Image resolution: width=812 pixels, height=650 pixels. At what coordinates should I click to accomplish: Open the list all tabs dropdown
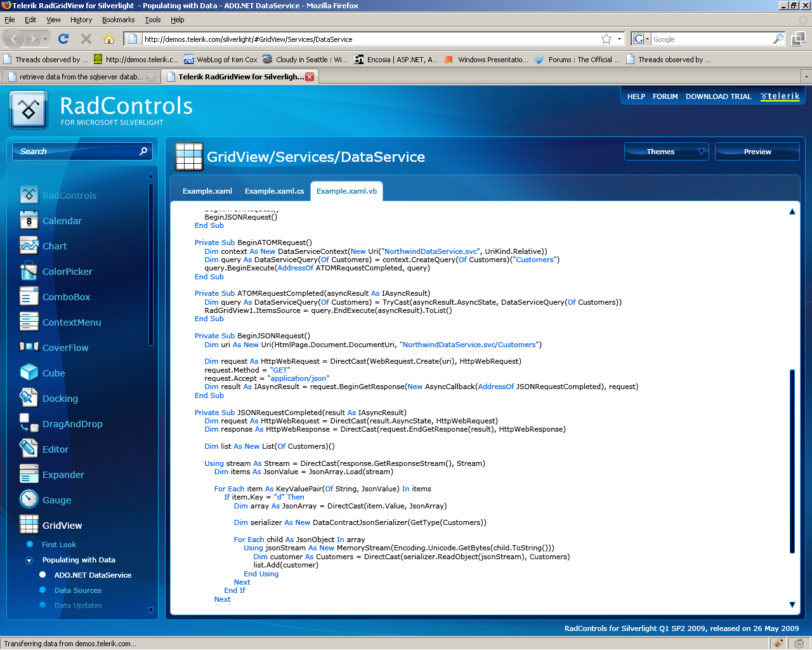[x=806, y=77]
